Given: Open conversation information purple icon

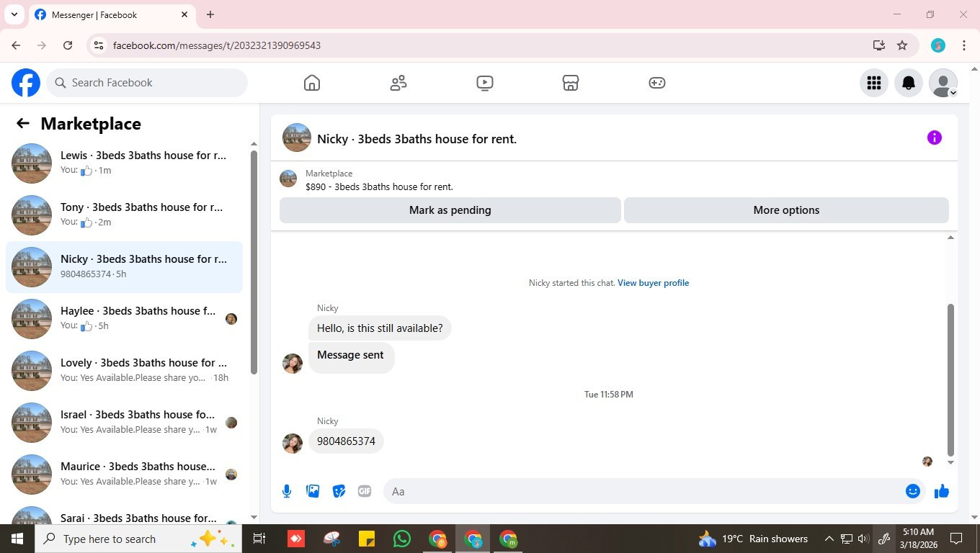Looking at the screenshot, I should [935, 138].
